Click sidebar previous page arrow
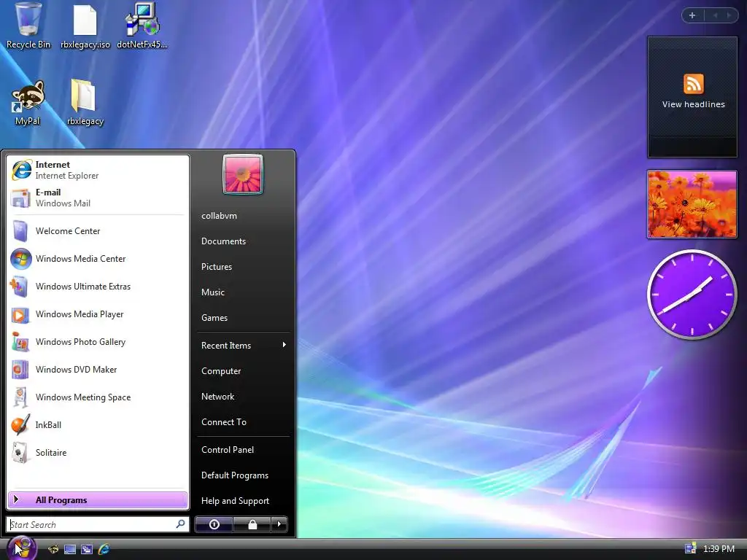Viewport: 747px width, 560px height. point(715,15)
